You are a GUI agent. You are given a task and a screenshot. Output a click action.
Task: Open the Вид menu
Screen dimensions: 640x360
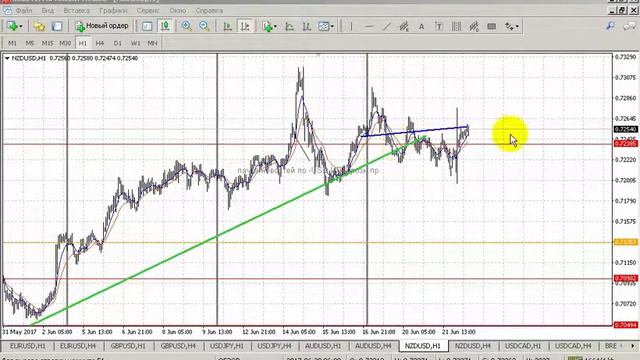click(48, 11)
